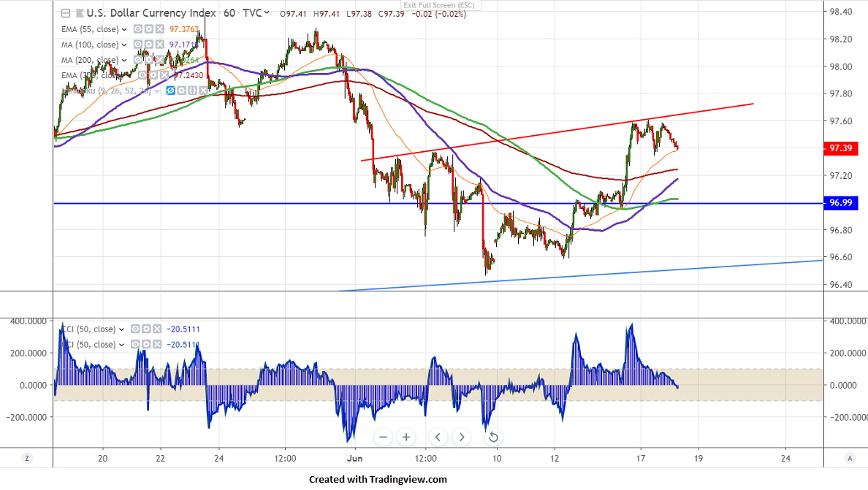Reset the chart view
Image resolution: width=868 pixels, height=490 pixels.
coord(493,437)
